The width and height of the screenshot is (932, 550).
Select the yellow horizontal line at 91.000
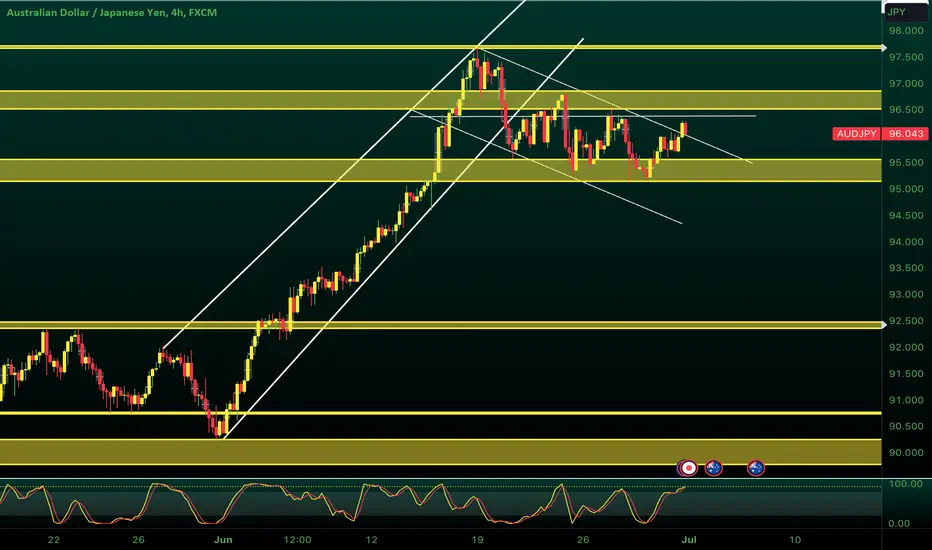click(x=440, y=413)
